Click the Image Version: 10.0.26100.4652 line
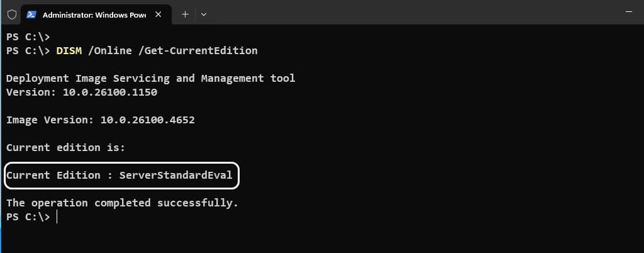This screenshot has height=253, width=644. point(101,120)
